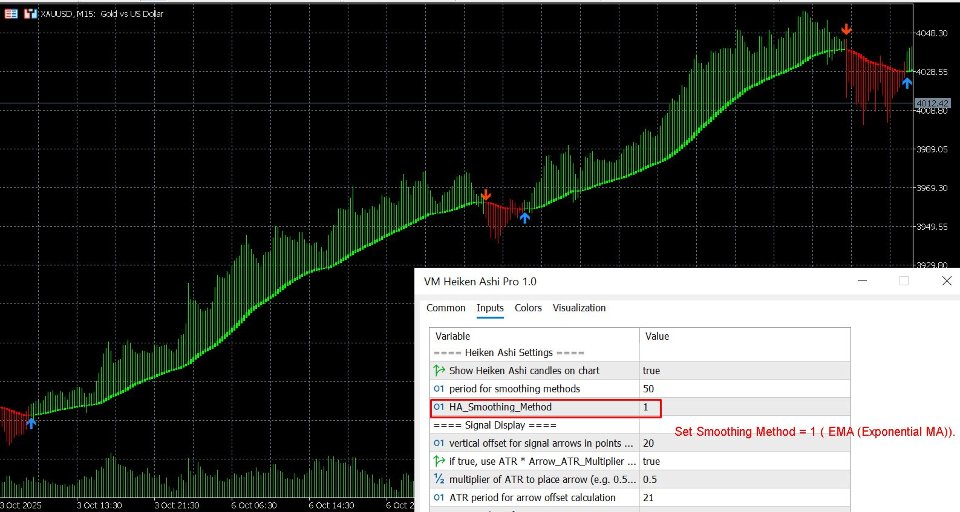Edit the value 50 for smoothing period

[x=648, y=389]
